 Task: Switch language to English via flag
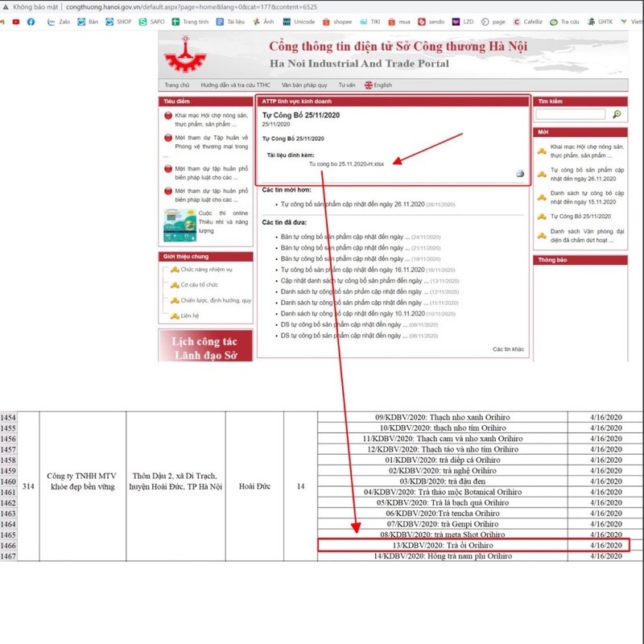point(369,85)
